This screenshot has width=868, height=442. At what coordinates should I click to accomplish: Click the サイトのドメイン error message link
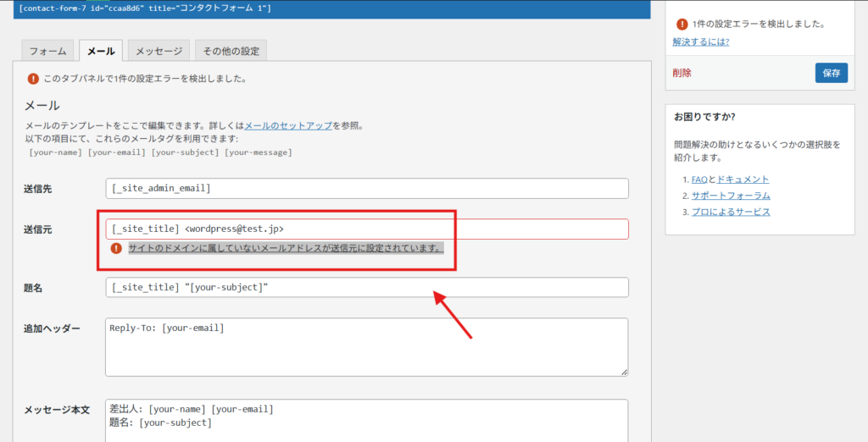286,248
